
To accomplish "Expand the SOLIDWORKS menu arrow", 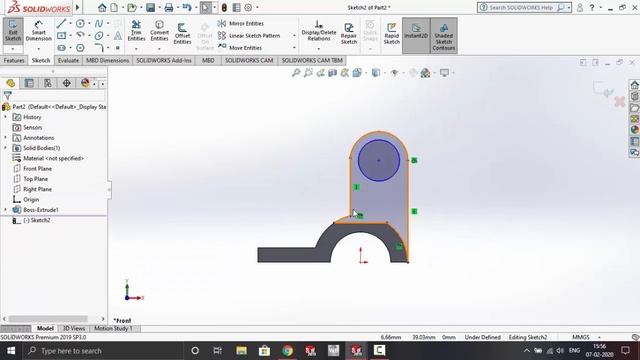I will pos(77,7).
